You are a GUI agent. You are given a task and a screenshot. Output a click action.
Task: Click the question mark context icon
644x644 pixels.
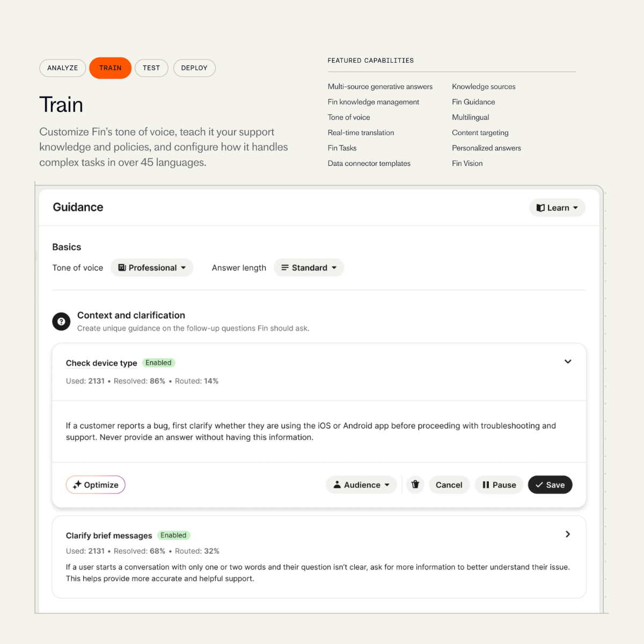coord(61,321)
